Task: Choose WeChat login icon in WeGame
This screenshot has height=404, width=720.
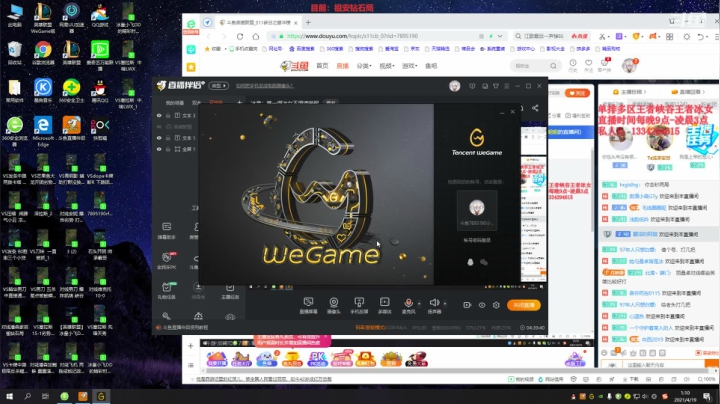Action: [x=484, y=262]
